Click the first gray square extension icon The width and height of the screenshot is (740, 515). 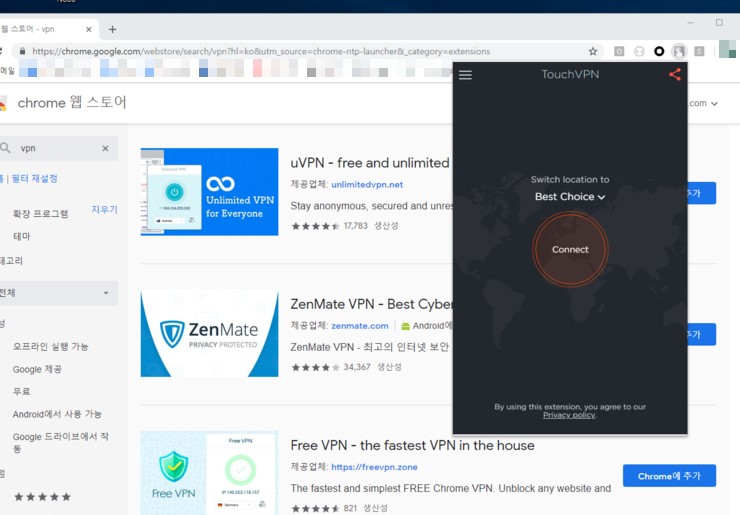tap(619, 51)
